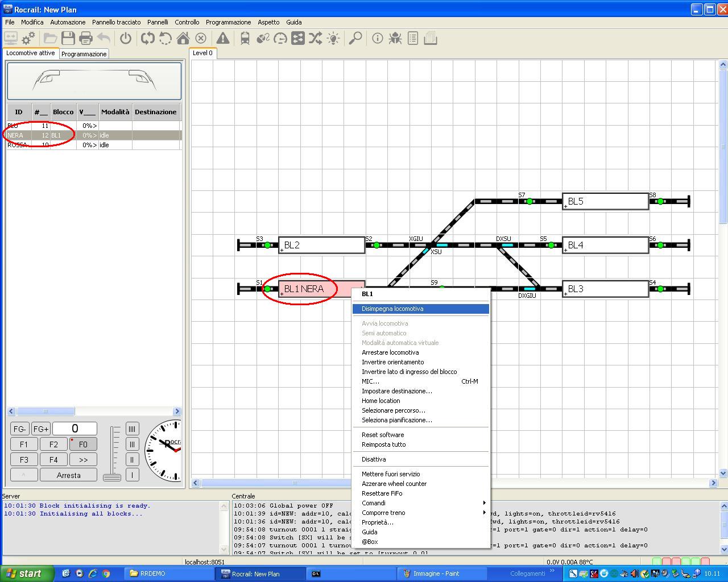Click the throttle speed slider handle
728x582 pixels.
click(x=112, y=477)
